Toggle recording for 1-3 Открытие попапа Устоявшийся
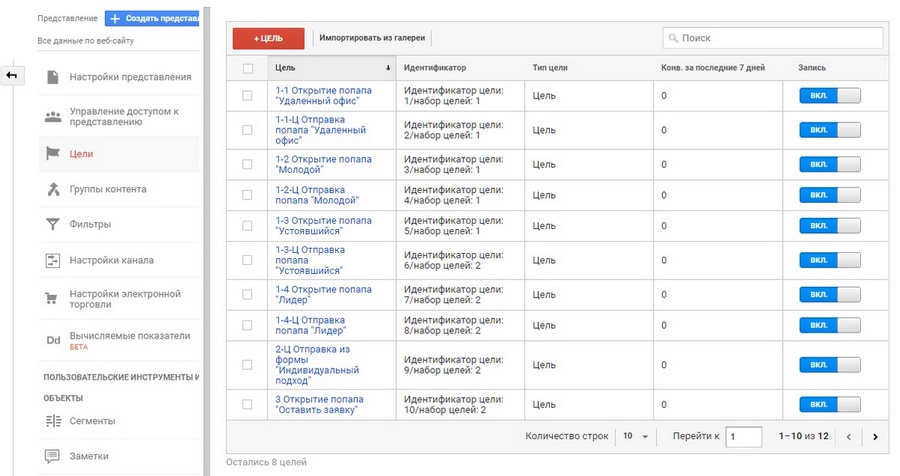Viewport: 900px width, 476px height. tap(830, 226)
